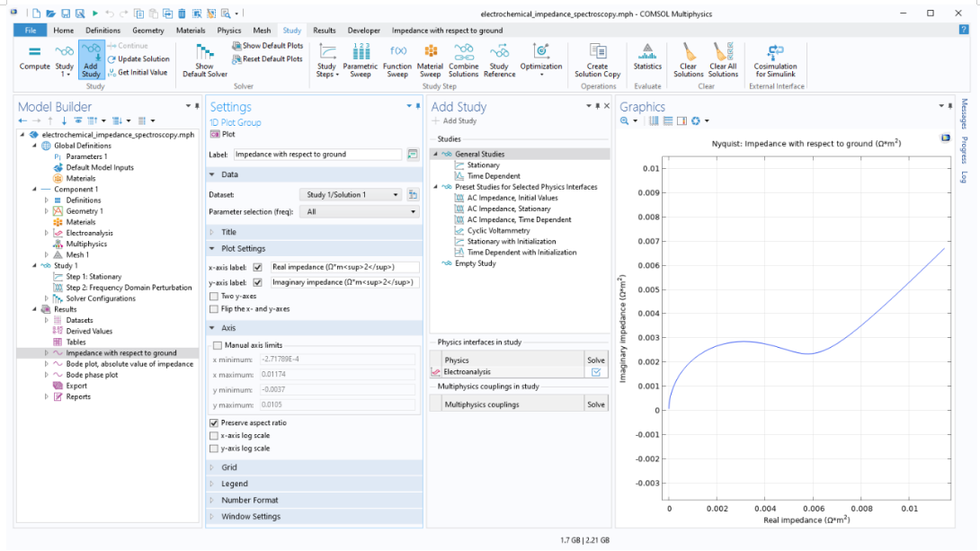The height and width of the screenshot is (551, 980).
Task: Enable x-axis log scale
Action: tap(214, 436)
